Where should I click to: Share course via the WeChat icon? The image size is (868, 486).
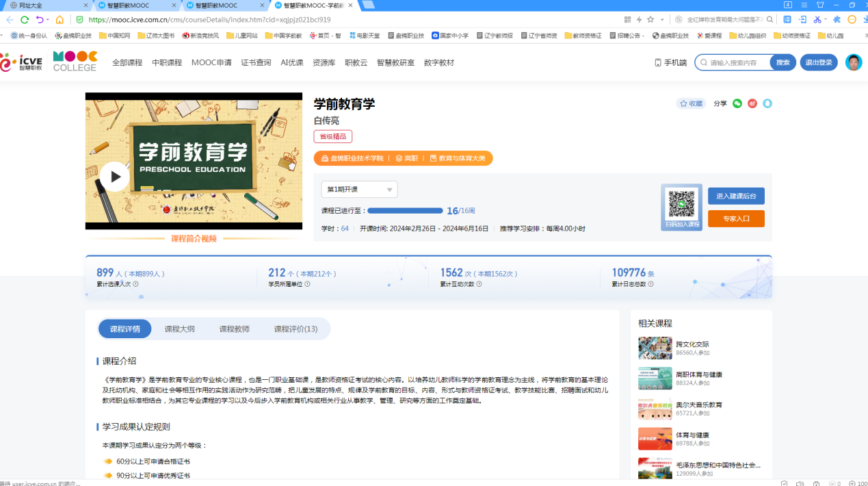pyautogui.click(x=737, y=103)
